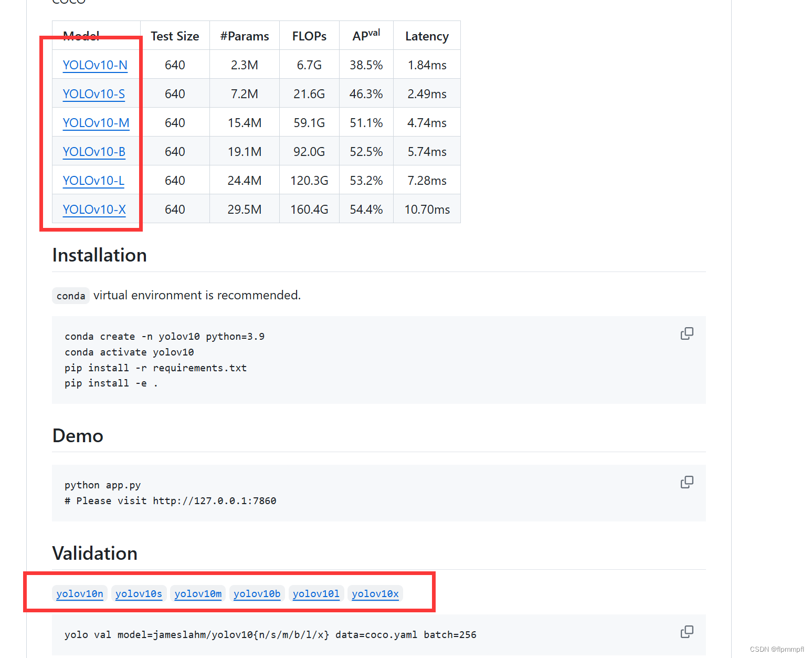Screen dimensions: 812x658
Task: Click the 29.5M params cell
Action: pos(245,210)
